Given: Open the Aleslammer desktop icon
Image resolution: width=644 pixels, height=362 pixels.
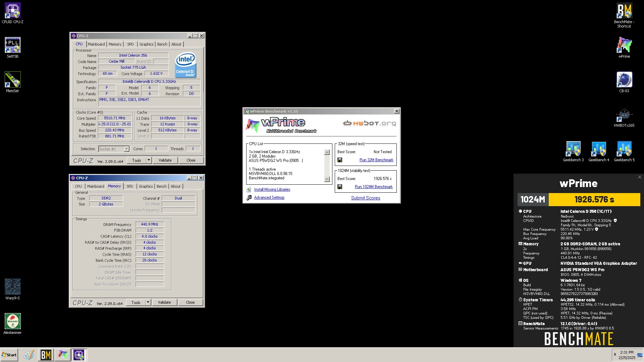Looking at the screenshot, I should tap(12, 324).
